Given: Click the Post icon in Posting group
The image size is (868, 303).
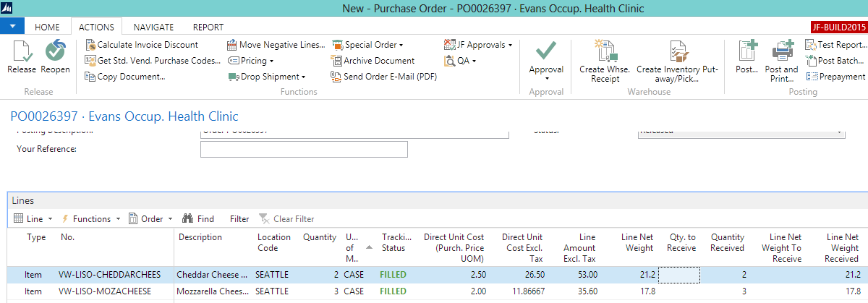Looking at the screenshot, I should tap(746, 52).
